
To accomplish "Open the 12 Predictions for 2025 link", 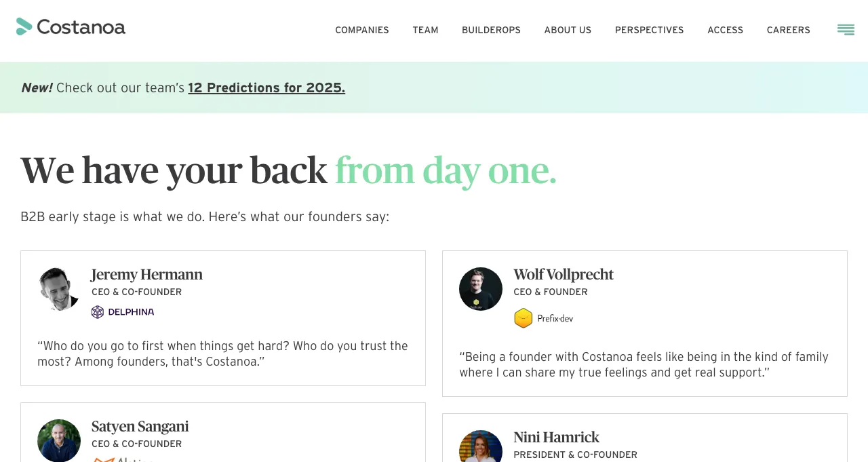I will pyautogui.click(x=267, y=88).
